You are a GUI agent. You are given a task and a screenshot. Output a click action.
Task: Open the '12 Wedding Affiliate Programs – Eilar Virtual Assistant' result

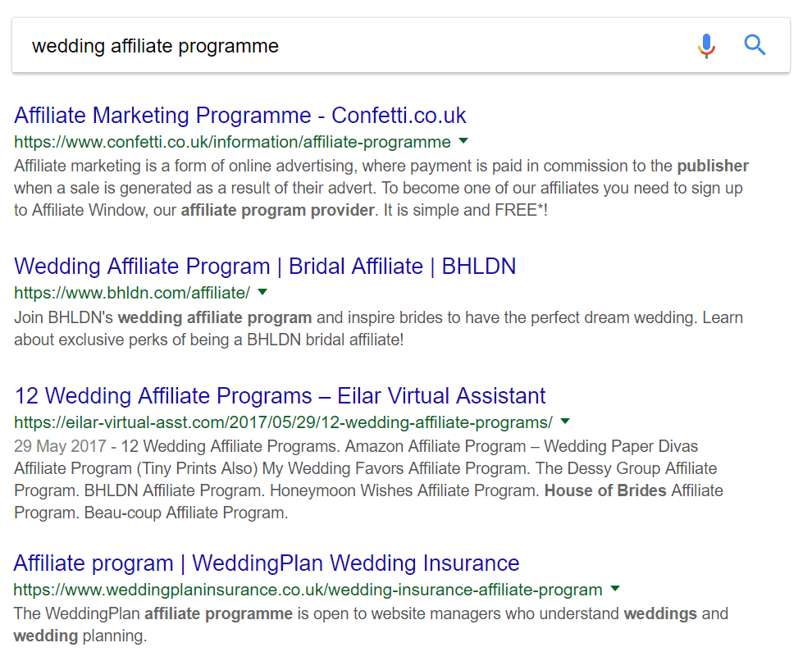280,395
